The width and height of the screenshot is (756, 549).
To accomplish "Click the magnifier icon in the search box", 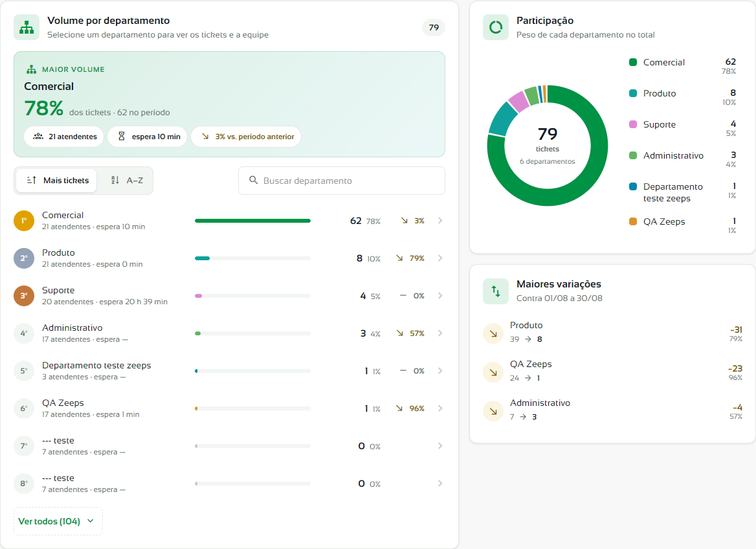I will coord(253,181).
